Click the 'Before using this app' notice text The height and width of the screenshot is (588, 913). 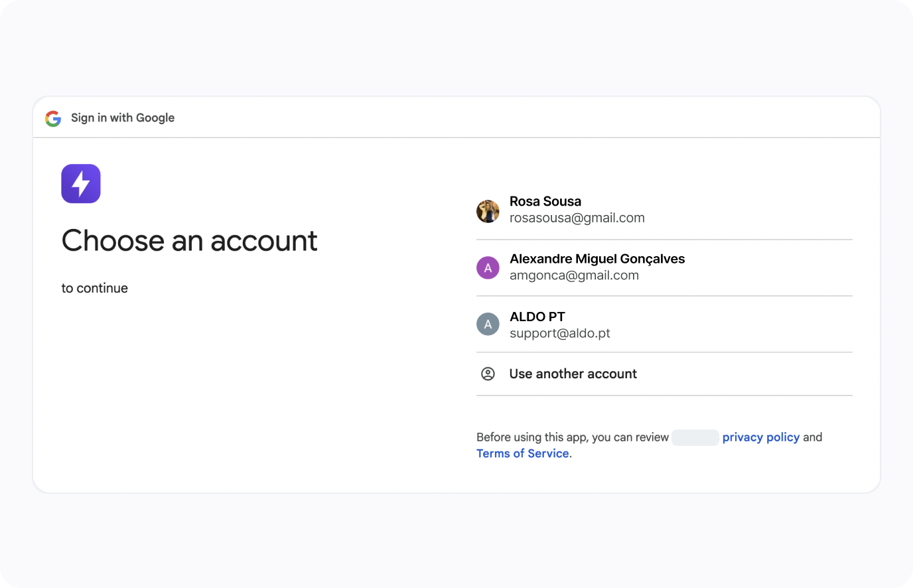click(x=572, y=437)
